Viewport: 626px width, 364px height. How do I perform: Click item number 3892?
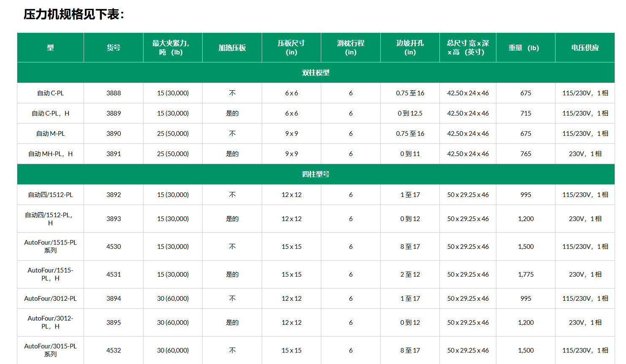pyautogui.click(x=114, y=195)
